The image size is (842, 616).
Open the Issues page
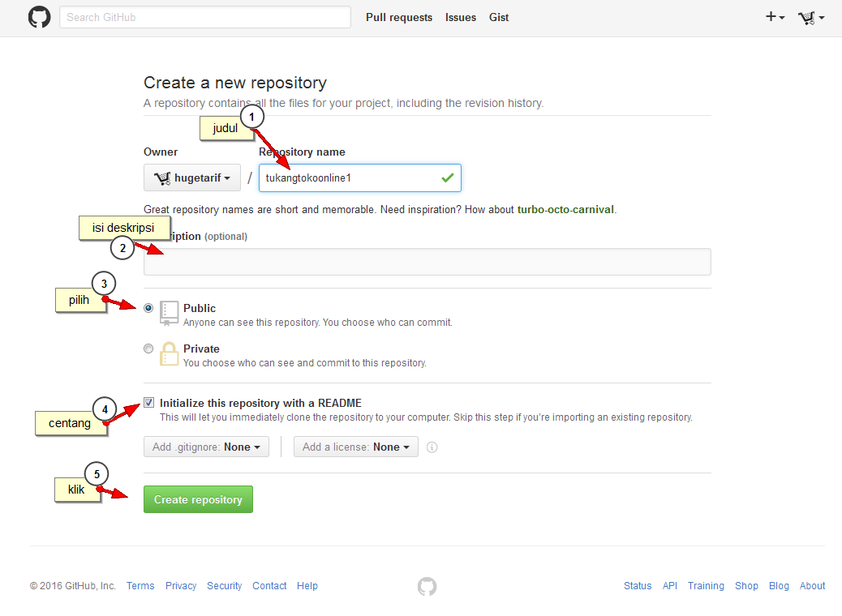[x=461, y=17]
